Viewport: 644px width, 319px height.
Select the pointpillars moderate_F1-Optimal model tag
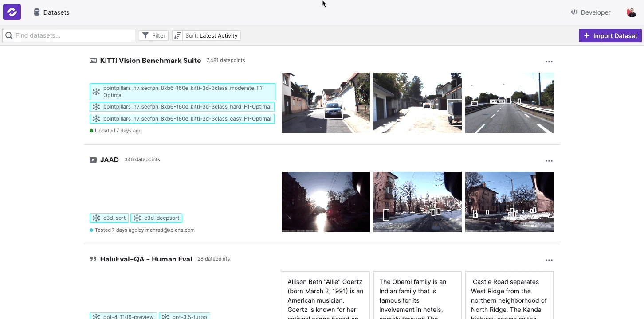(182, 91)
